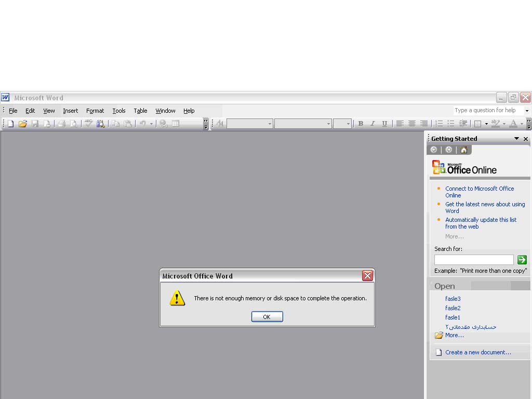This screenshot has width=532, height=399.
Task: Click the green Start searching arrow
Action: pos(522,260)
